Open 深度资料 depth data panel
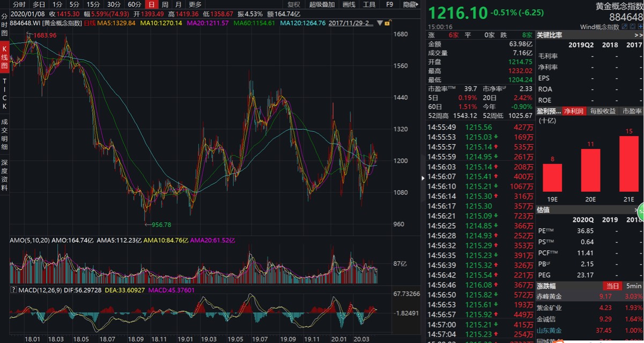The height and width of the screenshot is (343, 644). (x=4, y=178)
